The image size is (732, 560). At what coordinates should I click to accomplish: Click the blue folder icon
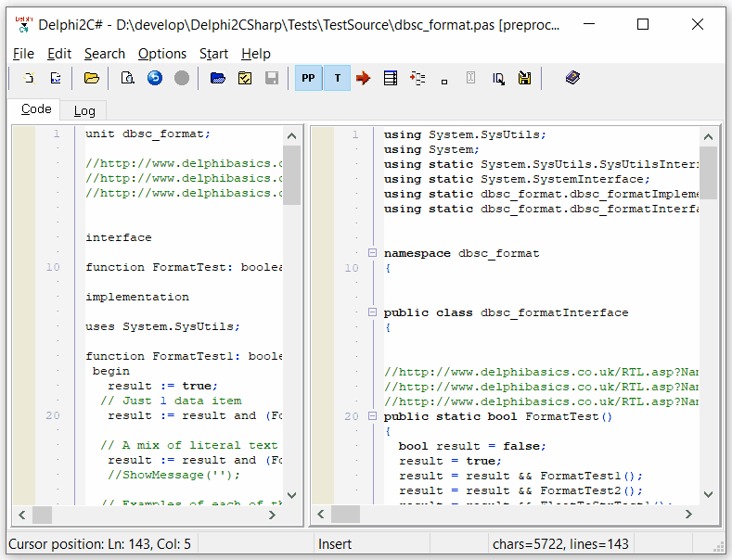[x=217, y=78]
